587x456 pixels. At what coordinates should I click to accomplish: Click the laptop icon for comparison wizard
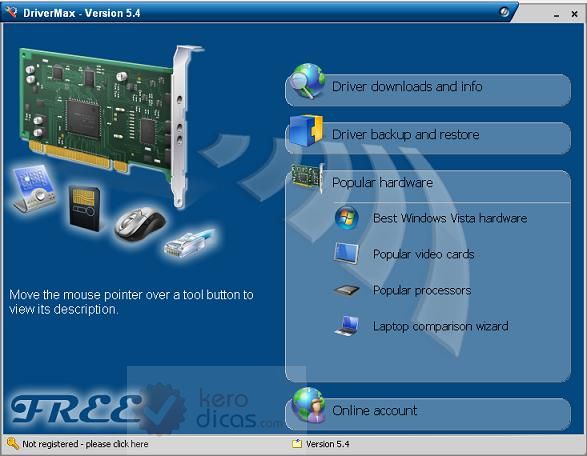click(347, 326)
